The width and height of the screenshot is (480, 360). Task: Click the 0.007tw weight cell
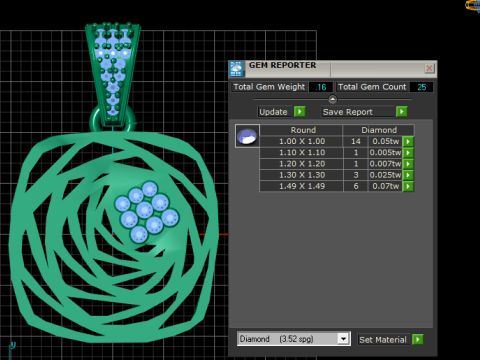(x=385, y=164)
